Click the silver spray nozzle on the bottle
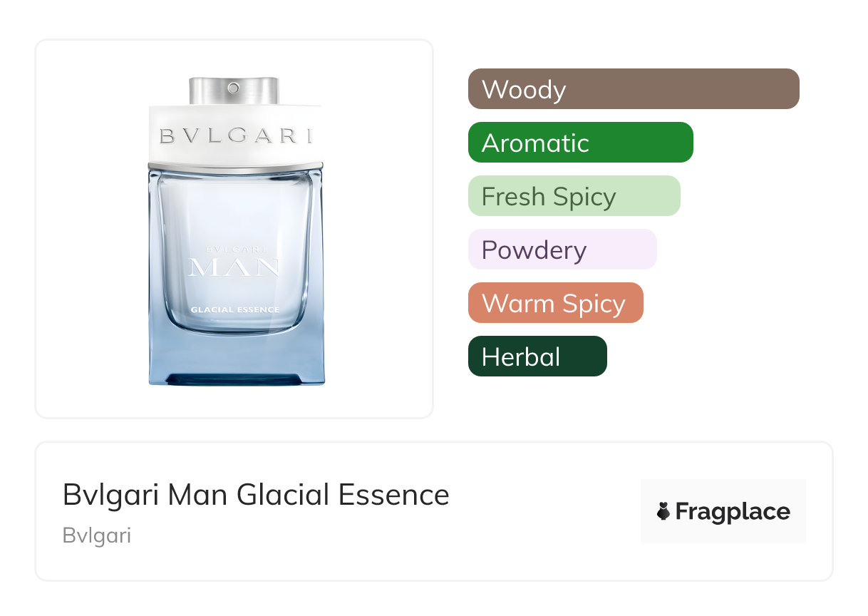This screenshot has width=868, height=616. 233,91
